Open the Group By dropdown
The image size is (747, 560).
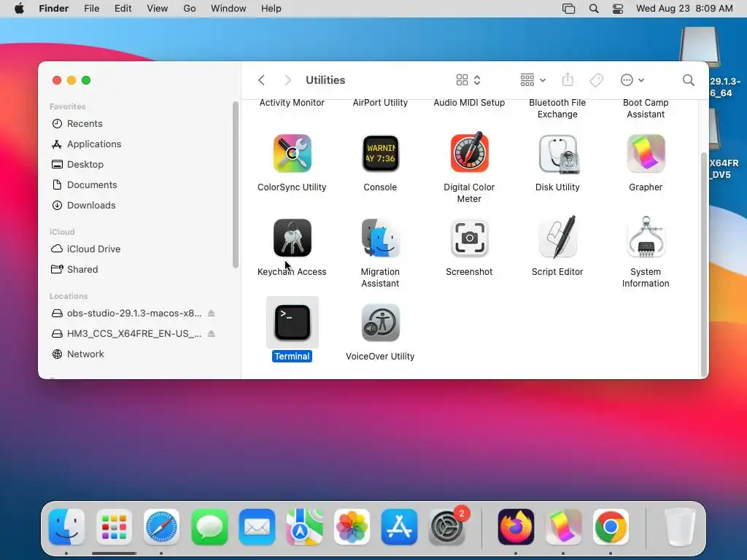533,80
